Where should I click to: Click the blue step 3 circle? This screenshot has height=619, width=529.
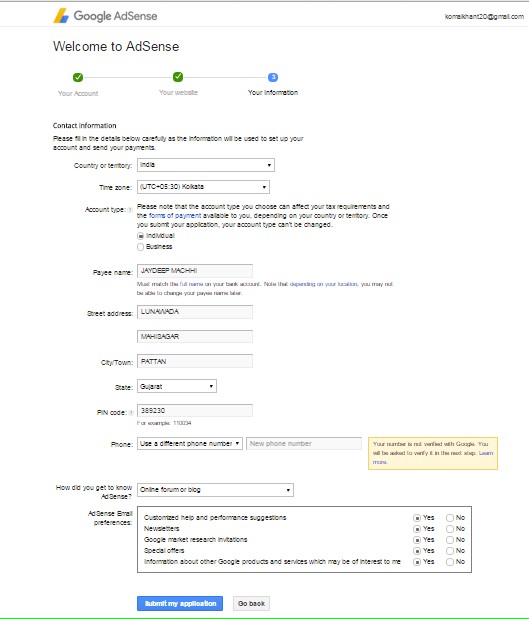(273, 77)
